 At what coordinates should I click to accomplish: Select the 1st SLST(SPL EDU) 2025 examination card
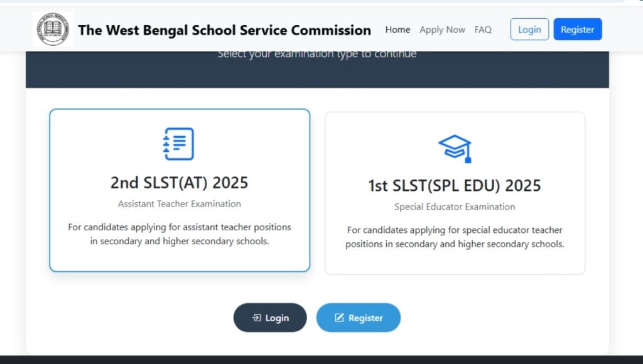tap(455, 191)
